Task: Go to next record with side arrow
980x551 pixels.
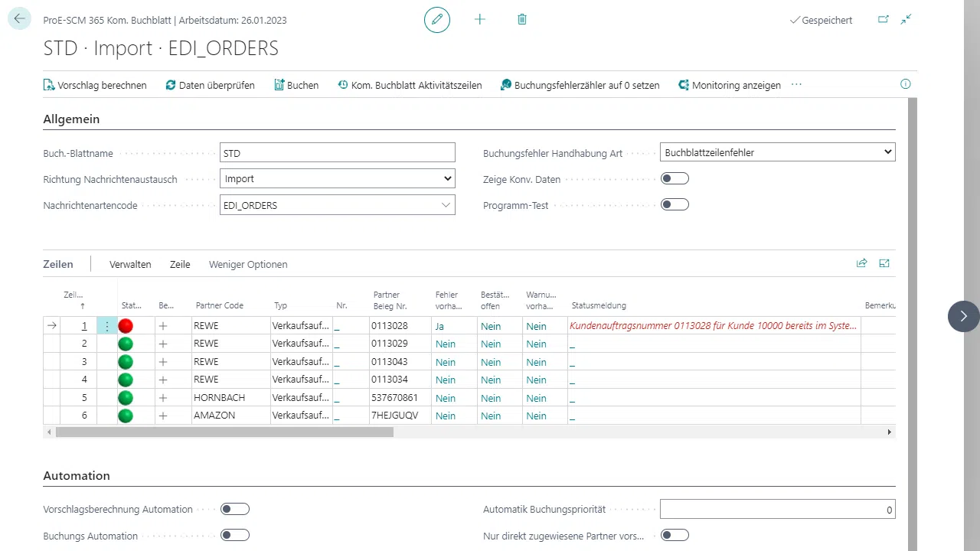Action: [963, 316]
